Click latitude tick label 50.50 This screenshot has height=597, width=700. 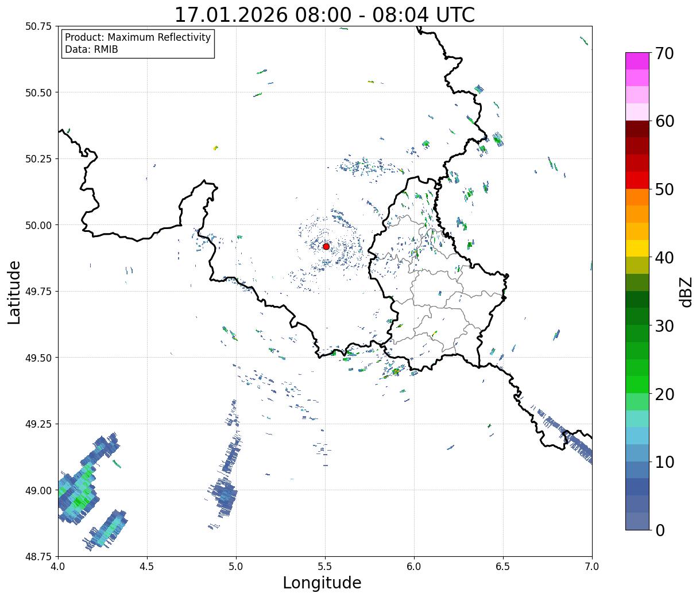[38, 92]
